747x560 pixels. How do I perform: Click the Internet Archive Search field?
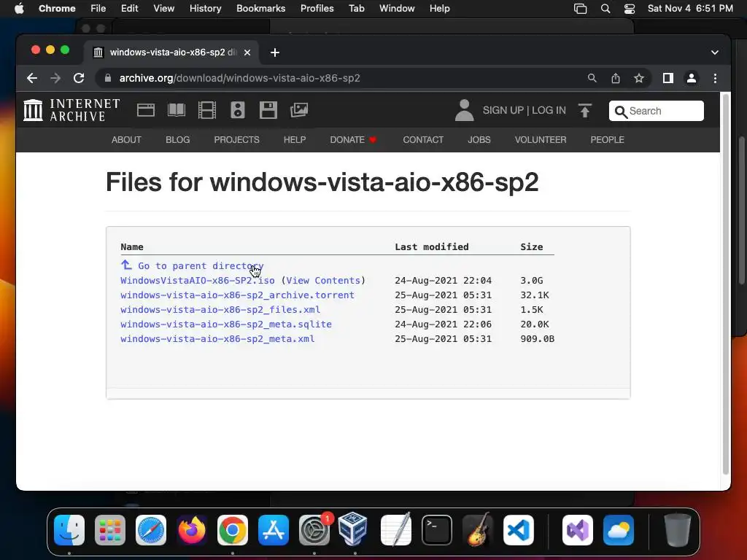tap(656, 111)
